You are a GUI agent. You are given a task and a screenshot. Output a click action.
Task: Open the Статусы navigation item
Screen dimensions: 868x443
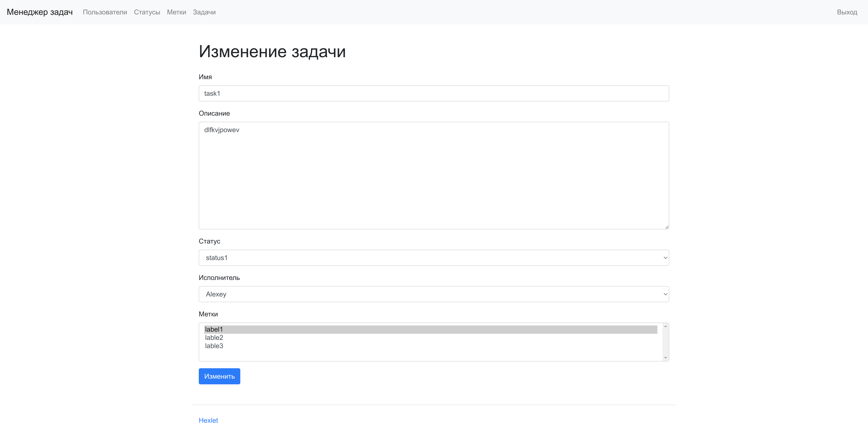pos(147,12)
